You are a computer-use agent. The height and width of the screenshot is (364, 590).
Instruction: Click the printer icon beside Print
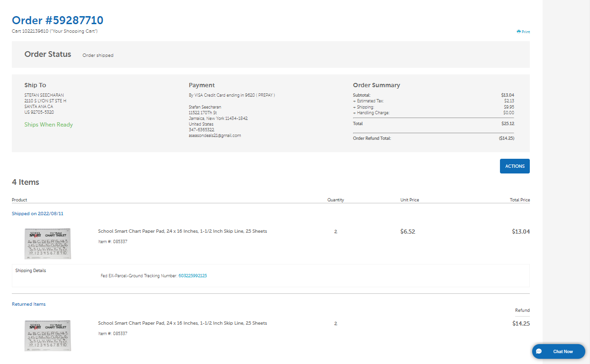point(518,32)
